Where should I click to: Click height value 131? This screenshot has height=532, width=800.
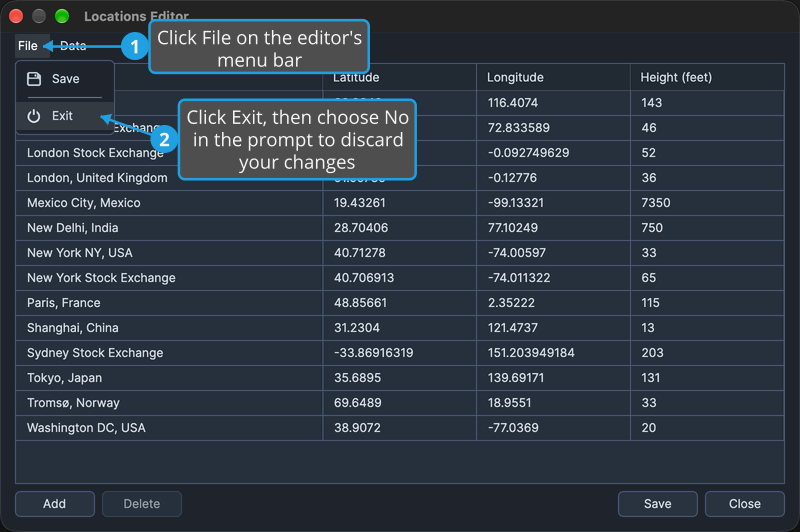click(x=651, y=378)
